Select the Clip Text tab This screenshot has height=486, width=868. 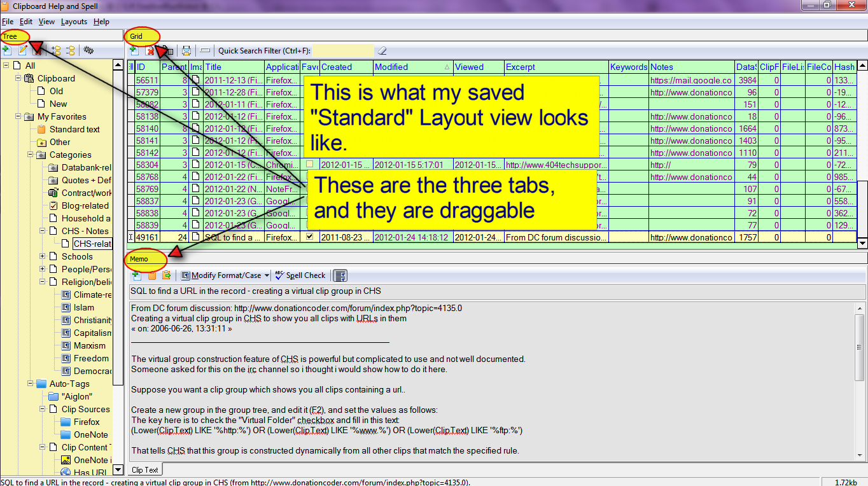click(145, 470)
